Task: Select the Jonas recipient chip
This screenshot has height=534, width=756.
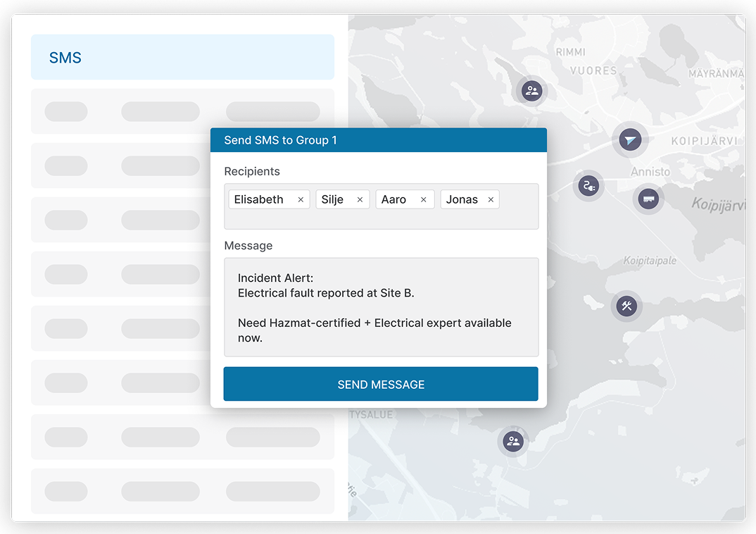Action: (x=462, y=200)
